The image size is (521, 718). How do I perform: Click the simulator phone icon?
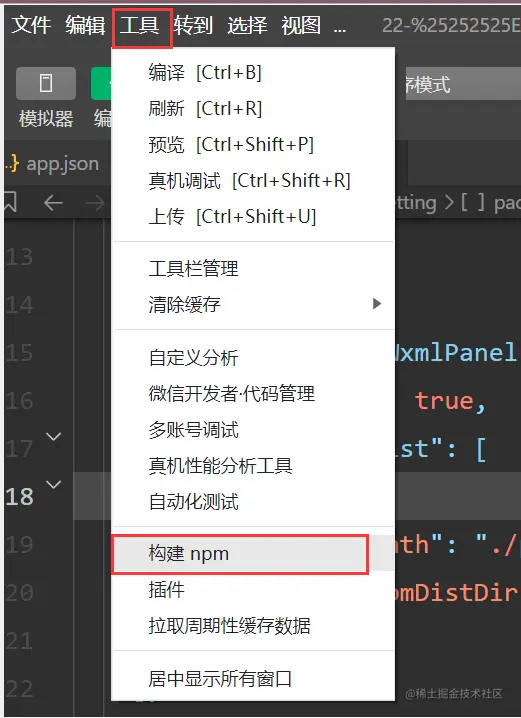[x=46, y=83]
